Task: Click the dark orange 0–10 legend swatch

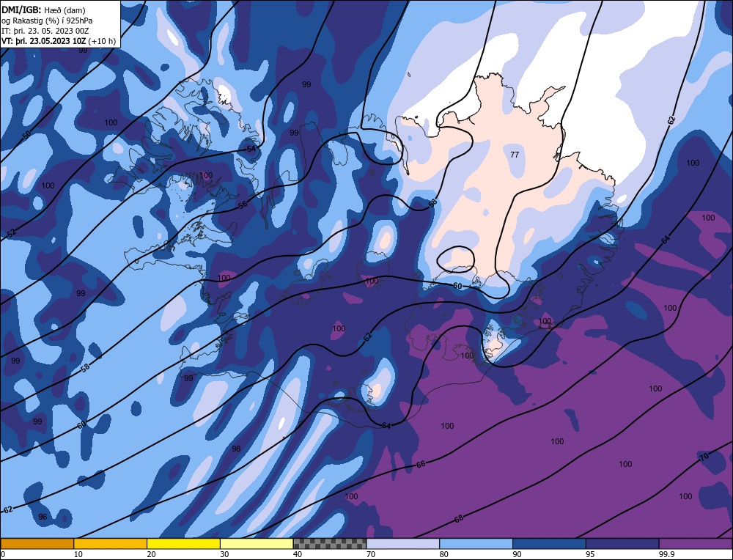Action: [x=37, y=543]
